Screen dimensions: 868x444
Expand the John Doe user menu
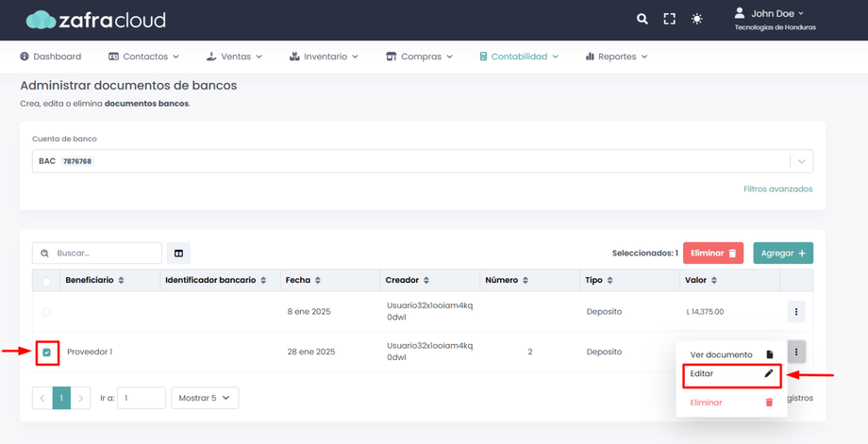[x=774, y=14]
